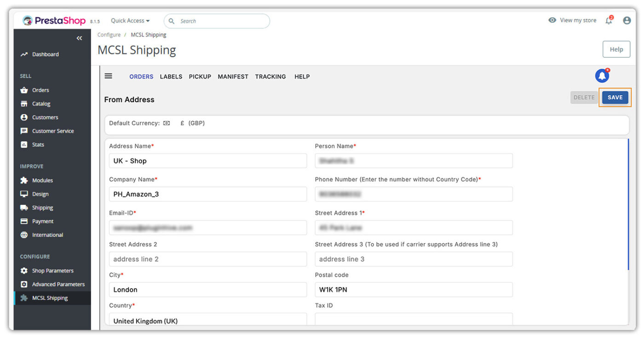Click the PrestaShop logo
The height and width of the screenshot is (339, 644).
54,21
